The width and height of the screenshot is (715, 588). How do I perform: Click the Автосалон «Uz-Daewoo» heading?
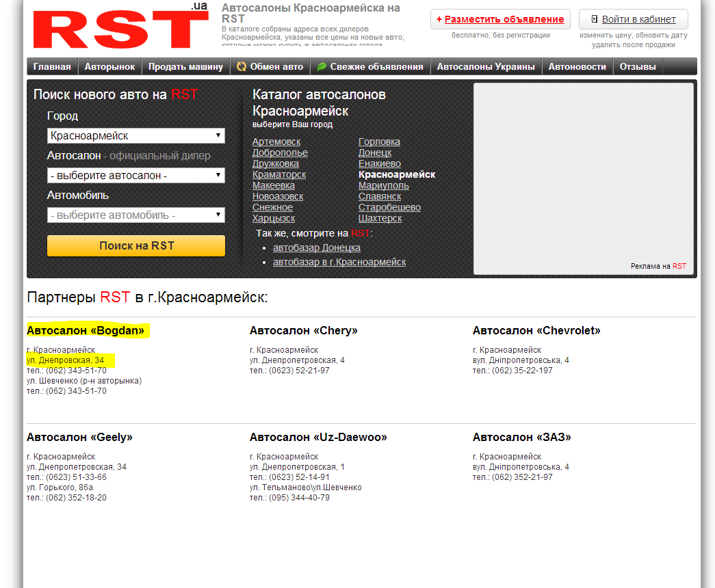[318, 437]
